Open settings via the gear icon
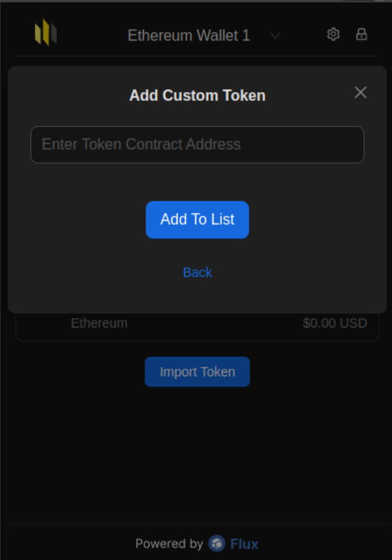 [x=333, y=34]
